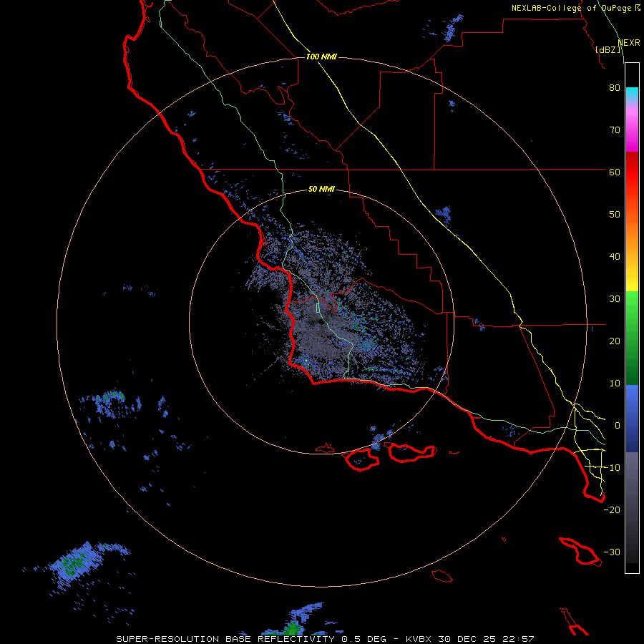Click the cyan top segment of the color bar
Viewport: 644px width, 644px height.
click(x=632, y=94)
